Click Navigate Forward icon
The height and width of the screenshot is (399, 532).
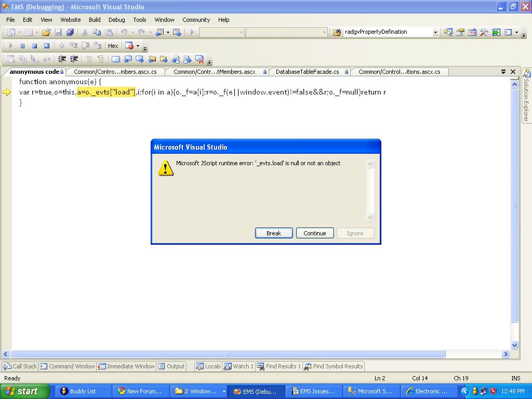pyautogui.click(x=177, y=32)
